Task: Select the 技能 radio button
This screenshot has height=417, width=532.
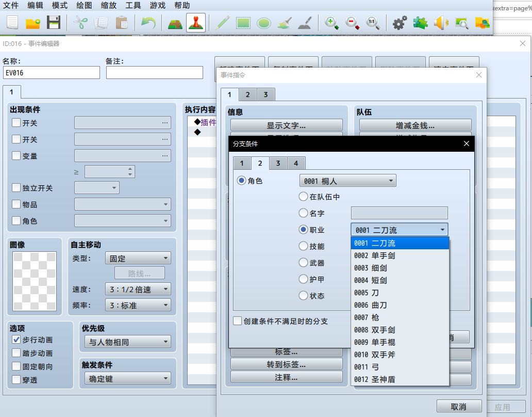Action: pos(303,246)
